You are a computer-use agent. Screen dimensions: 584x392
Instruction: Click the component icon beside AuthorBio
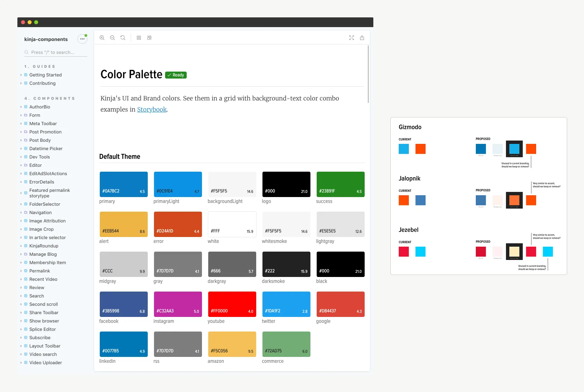[26, 107]
